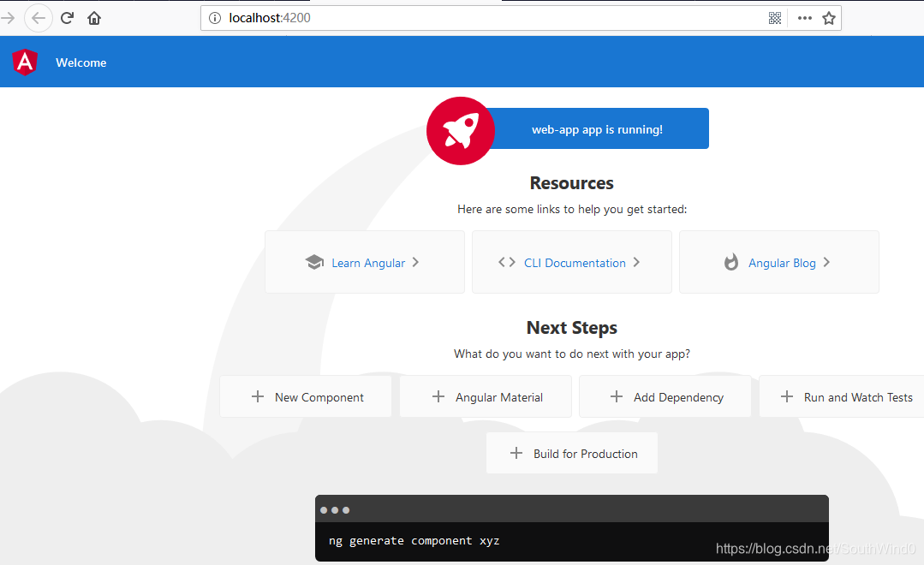Click the browser back arrow button
The image size is (924, 565).
click(x=39, y=18)
